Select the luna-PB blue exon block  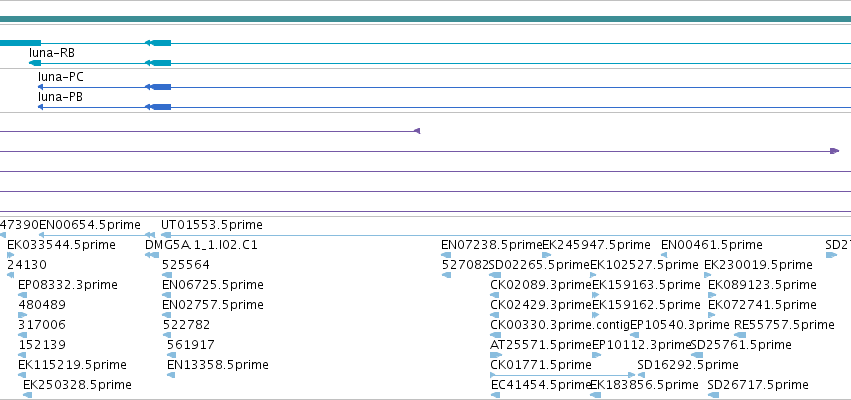coord(161,107)
